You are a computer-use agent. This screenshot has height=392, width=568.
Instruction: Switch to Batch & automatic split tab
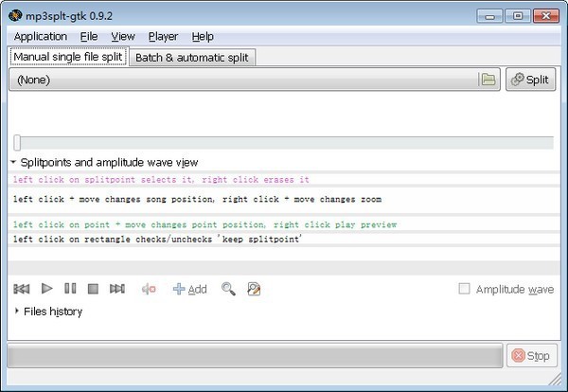(x=192, y=58)
